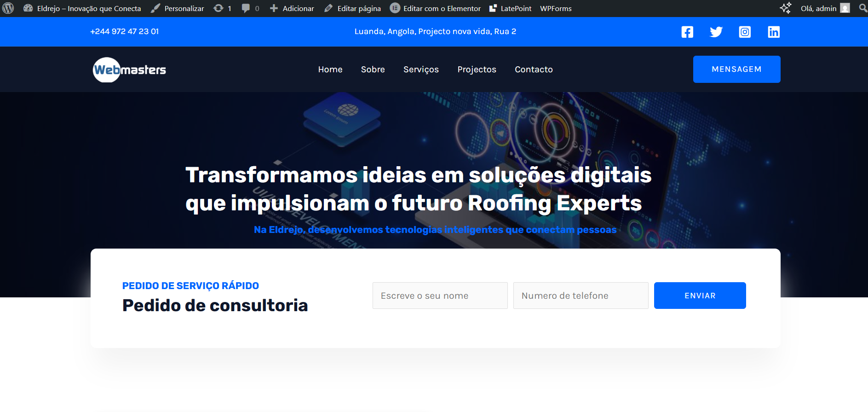The width and height of the screenshot is (868, 412).
Task: Click the Webmasters logo
Action: pos(129,70)
